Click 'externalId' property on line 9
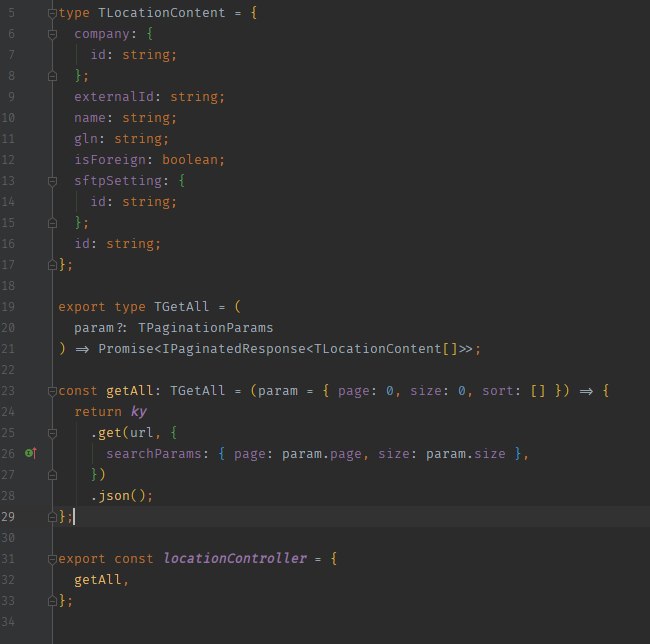The height and width of the screenshot is (644, 650). pos(114,97)
